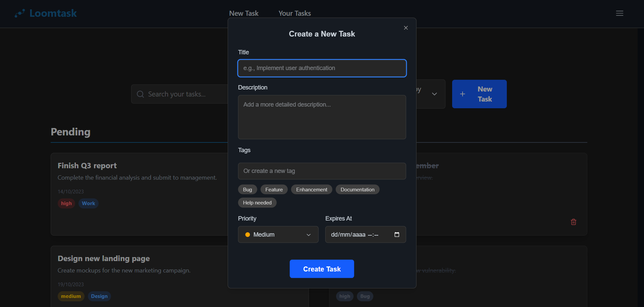Delete task using red trash icon

[x=574, y=222]
